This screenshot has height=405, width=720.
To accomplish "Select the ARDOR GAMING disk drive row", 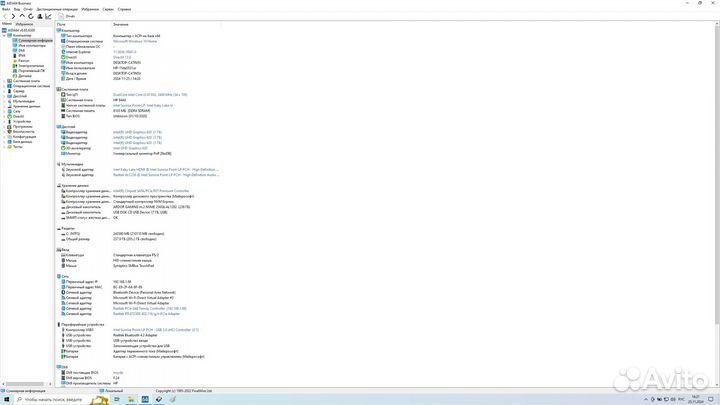I will (152, 207).
